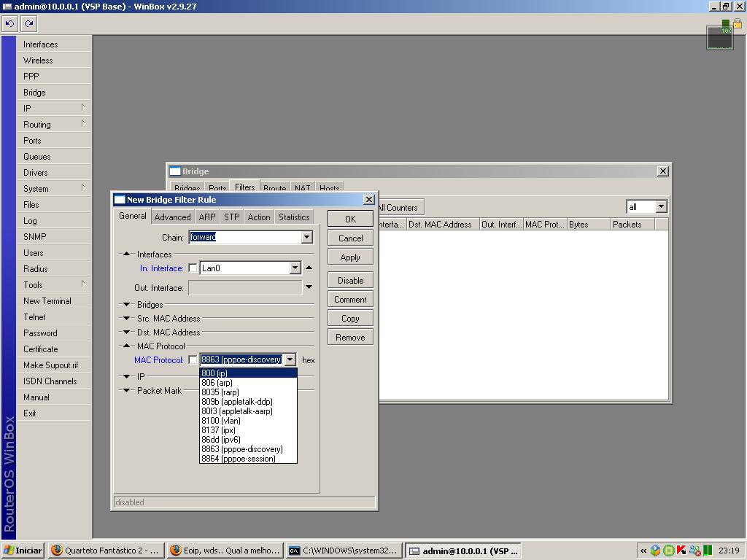The width and height of the screenshot is (747, 560).
Task: Click the padlock secure-mode icon
Action: [737, 23]
